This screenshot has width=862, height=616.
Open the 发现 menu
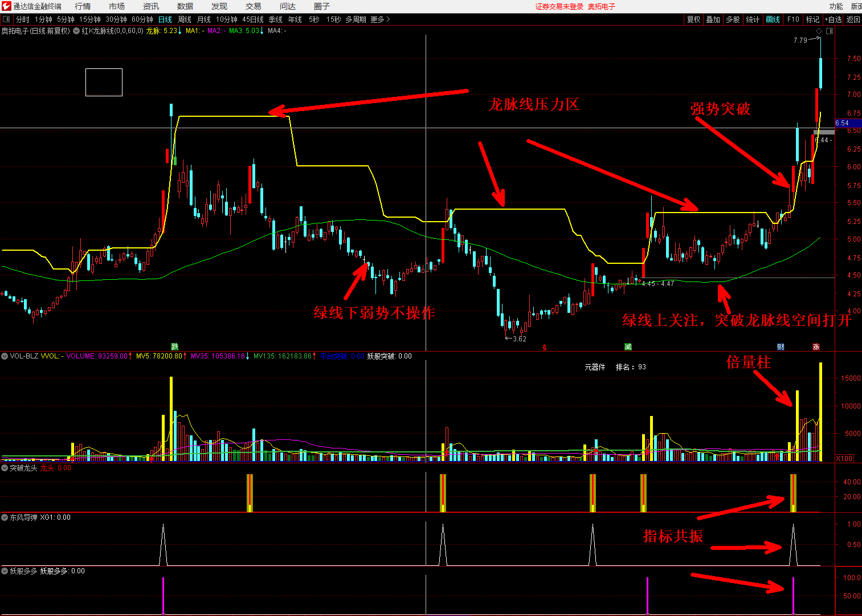point(219,6)
